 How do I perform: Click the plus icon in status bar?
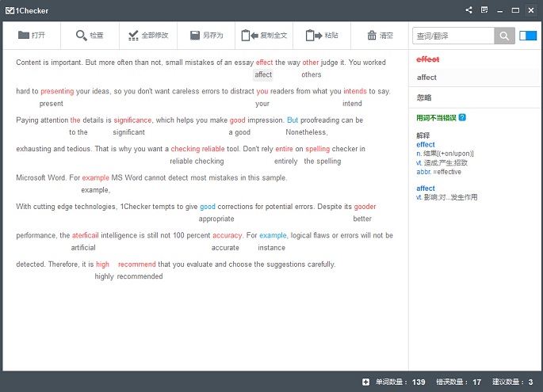pos(365,382)
